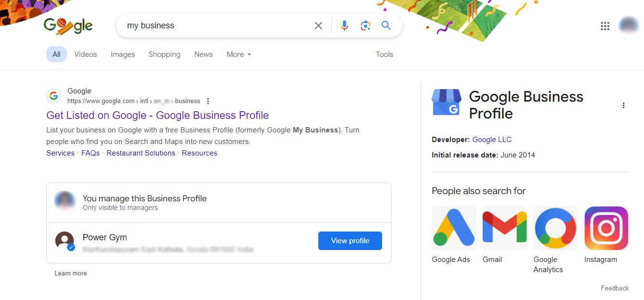
Task: Switch to Shopping results
Action: click(x=164, y=54)
